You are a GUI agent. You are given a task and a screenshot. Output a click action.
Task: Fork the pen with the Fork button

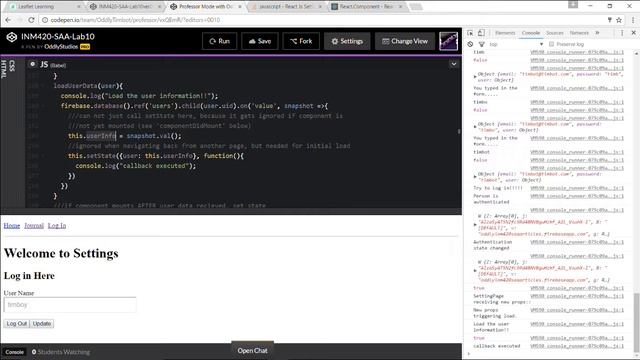pyautogui.click(x=301, y=41)
